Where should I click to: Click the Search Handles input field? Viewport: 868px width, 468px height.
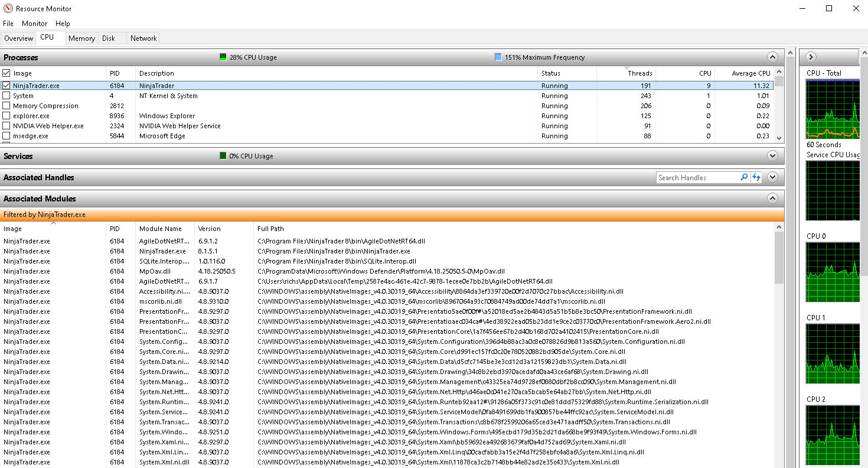pos(698,177)
